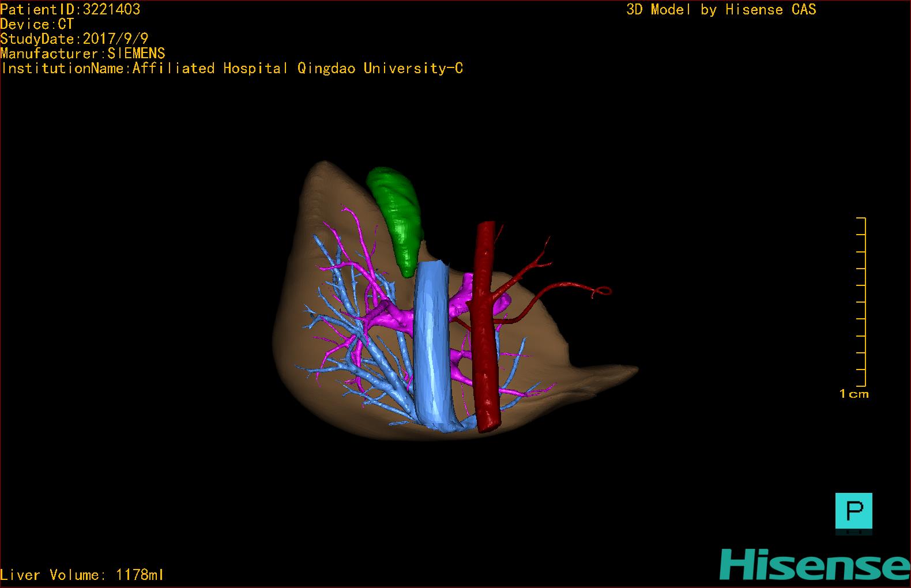Viewport: 911px width, 588px height.
Task: Click the "Manufacturer:SIEMENS" text
Action: (82, 54)
